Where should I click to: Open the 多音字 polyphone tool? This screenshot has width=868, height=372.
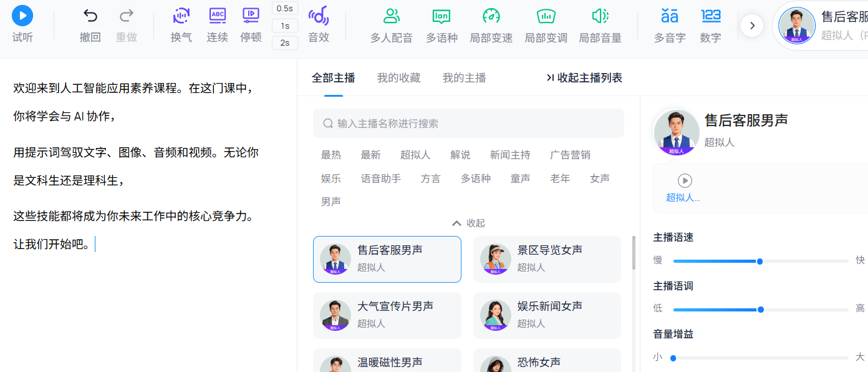pyautogui.click(x=669, y=17)
